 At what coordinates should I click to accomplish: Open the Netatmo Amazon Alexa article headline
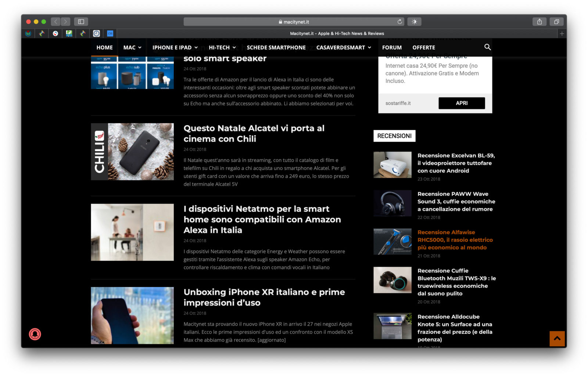coord(262,219)
